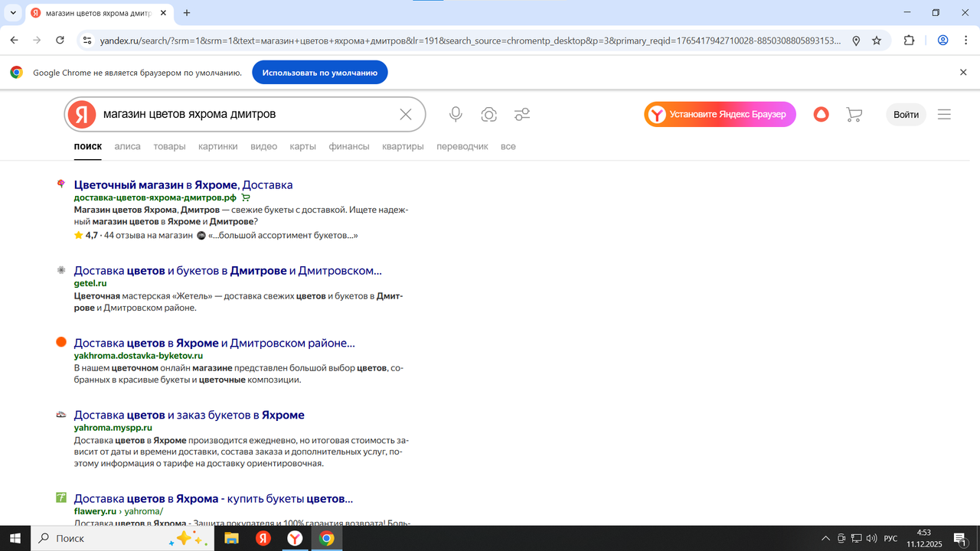The width and height of the screenshot is (980, 551).
Task: Open Цветочный магазин в Яхроме result
Action: 183,184
